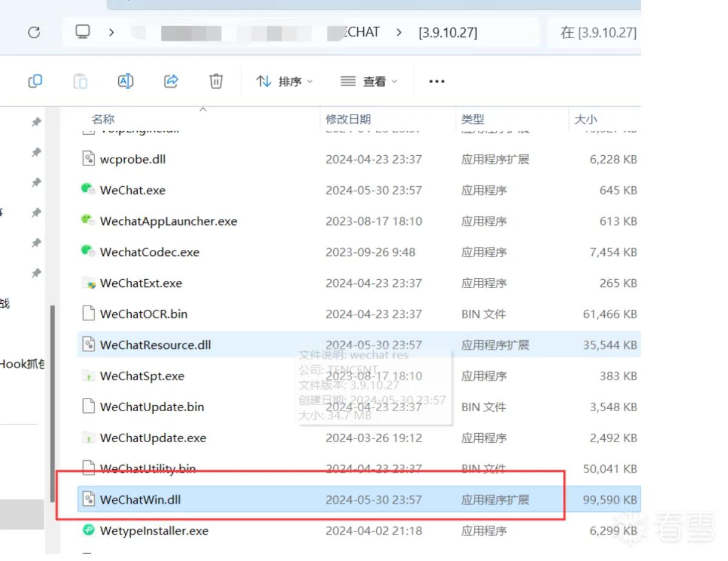728x561 pixels.
Task: Expand the chevron before [3.9.10.27] breadcrumb
Action: [x=399, y=33]
